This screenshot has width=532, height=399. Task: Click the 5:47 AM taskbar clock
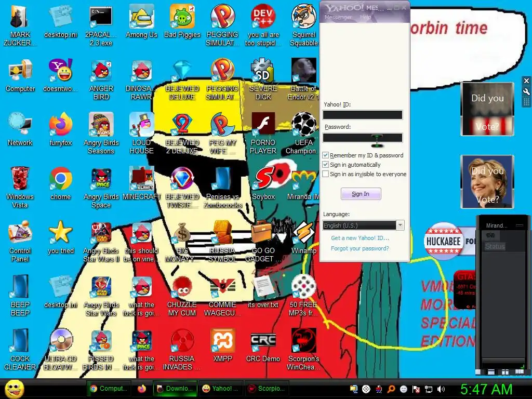pyautogui.click(x=486, y=389)
